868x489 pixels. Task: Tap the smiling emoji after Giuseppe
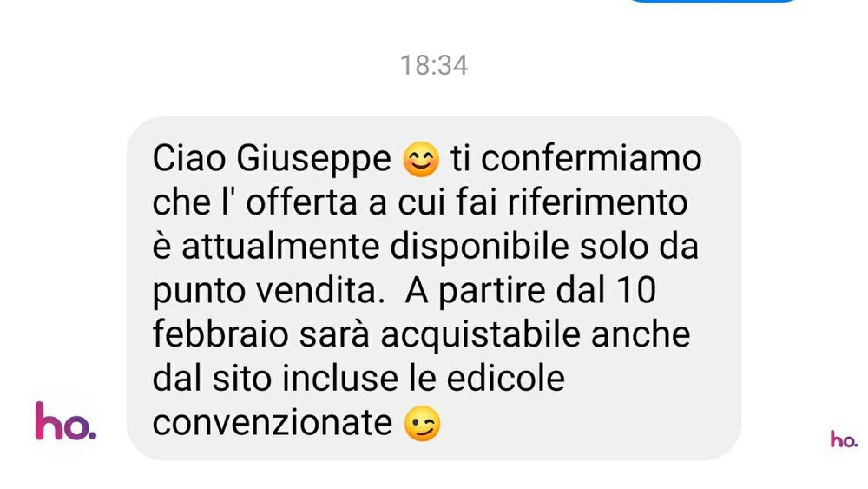(421, 160)
